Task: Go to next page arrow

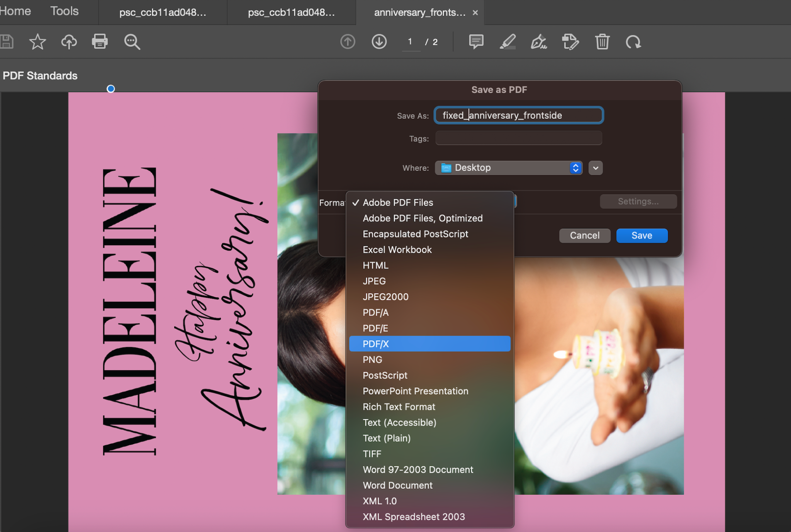Action: (379, 42)
